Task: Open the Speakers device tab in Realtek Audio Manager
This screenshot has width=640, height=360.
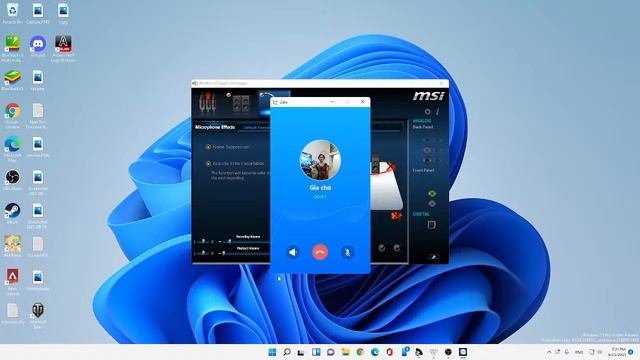Action: tap(240, 103)
